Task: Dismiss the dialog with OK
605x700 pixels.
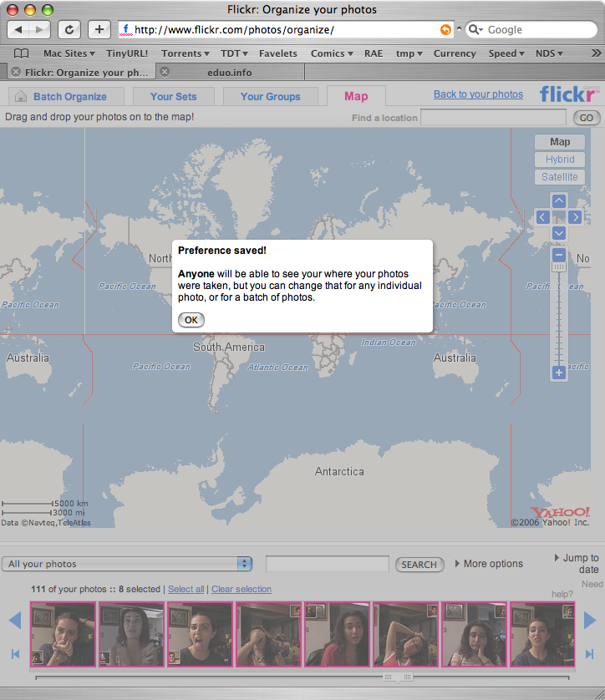Action: (x=191, y=320)
